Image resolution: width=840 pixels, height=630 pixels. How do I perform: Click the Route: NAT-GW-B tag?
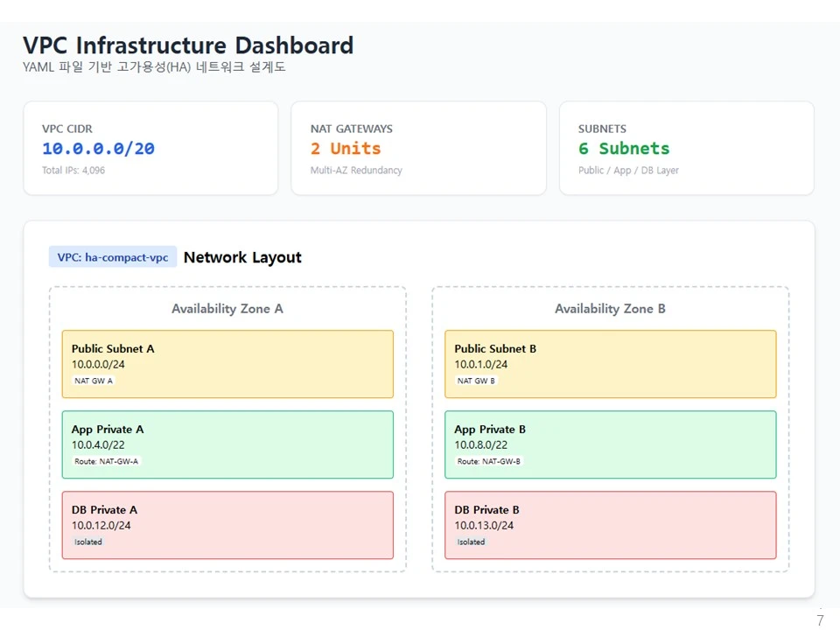pos(488,461)
